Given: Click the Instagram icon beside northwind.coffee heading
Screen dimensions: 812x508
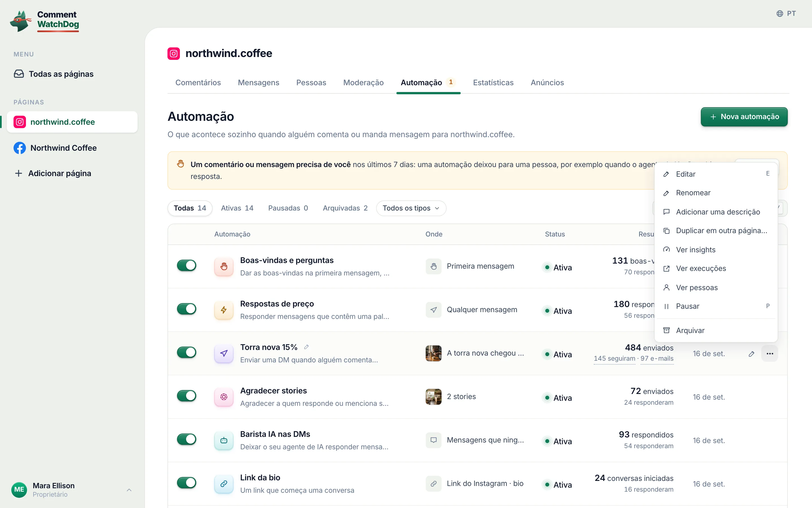Looking at the screenshot, I should coord(173,53).
